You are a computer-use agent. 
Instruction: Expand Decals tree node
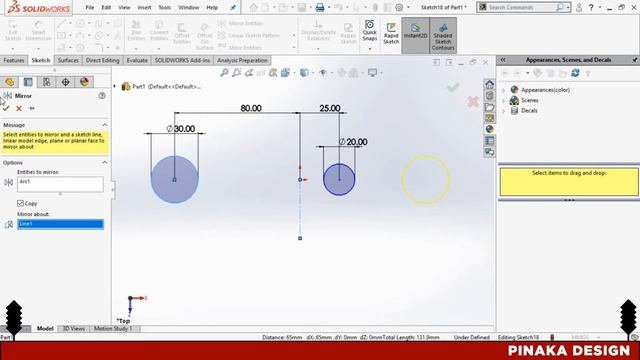503,111
